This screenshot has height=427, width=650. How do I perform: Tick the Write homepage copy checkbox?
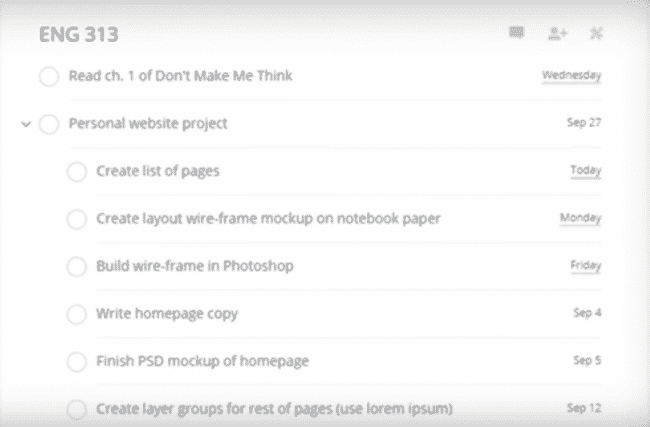tap(77, 314)
